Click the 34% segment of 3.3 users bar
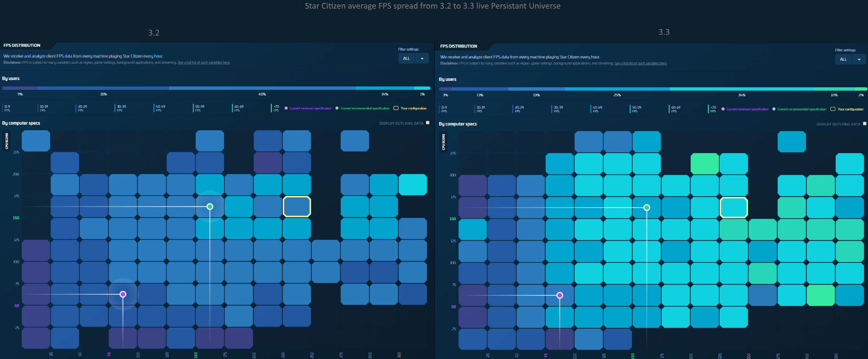This screenshot has width=868, height=359. click(742, 89)
